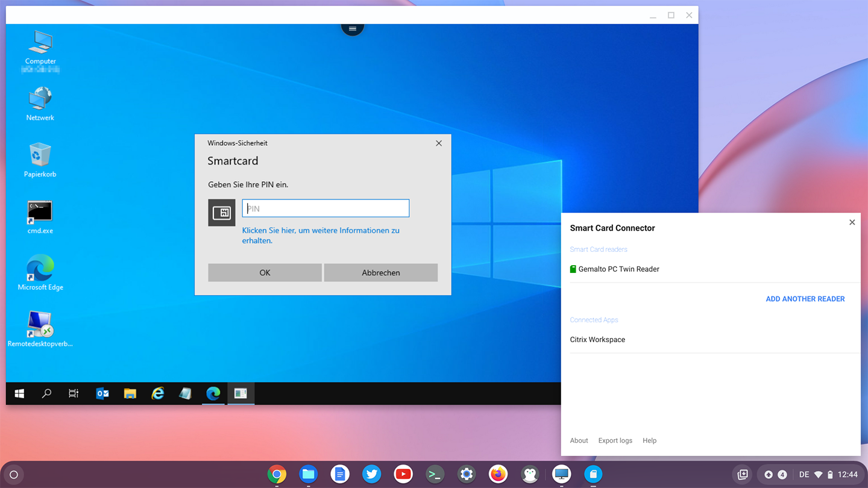Screen dimensions: 868x488
Task: Open the Terminal app from the shelf
Action: (x=435, y=475)
